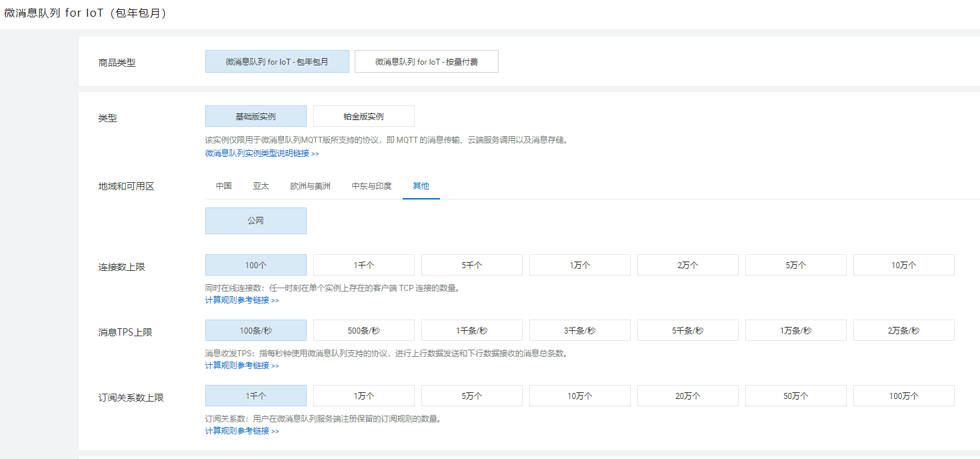Set subscription limit to 100万个
The width and height of the screenshot is (980, 459).
point(904,396)
